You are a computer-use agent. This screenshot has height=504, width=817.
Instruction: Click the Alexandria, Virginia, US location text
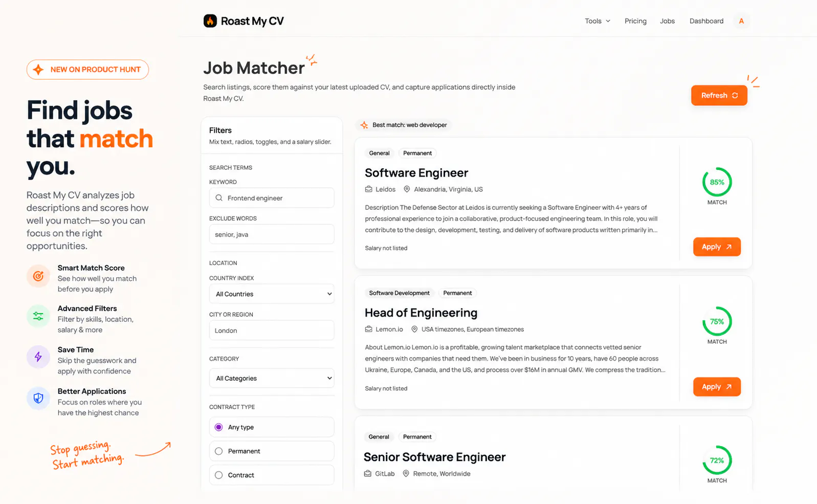pos(448,189)
